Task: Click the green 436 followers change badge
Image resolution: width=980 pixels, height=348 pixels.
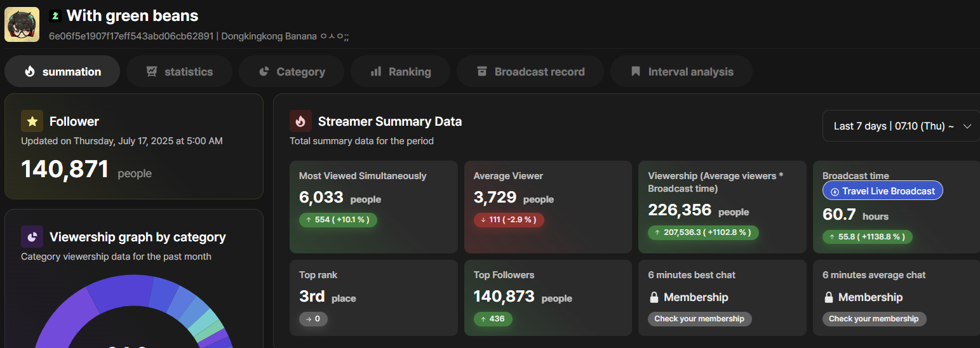Action: pyautogui.click(x=493, y=319)
